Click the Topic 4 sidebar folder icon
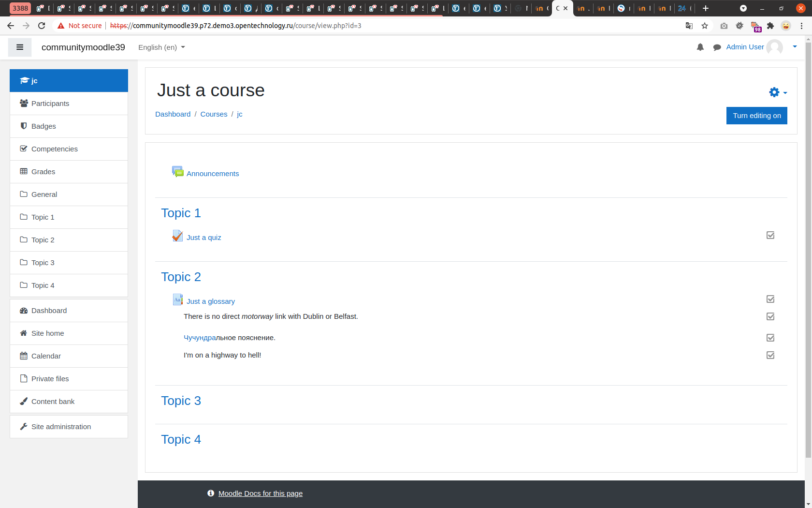Image resolution: width=812 pixels, height=508 pixels. 24,285
